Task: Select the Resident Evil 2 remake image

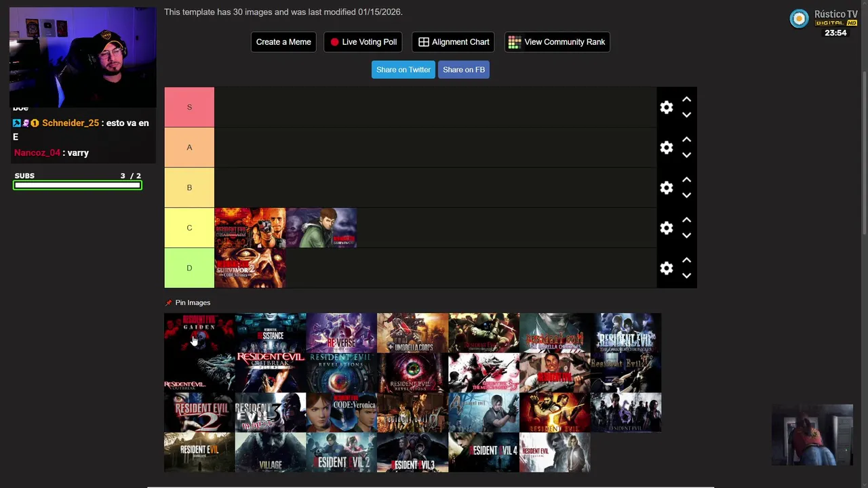Action: (342, 453)
